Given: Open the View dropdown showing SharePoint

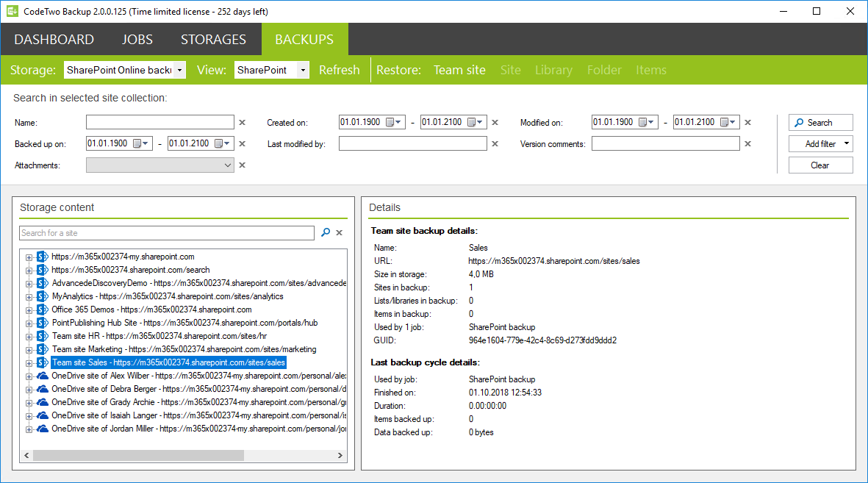Looking at the screenshot, I should click(303, 71).
